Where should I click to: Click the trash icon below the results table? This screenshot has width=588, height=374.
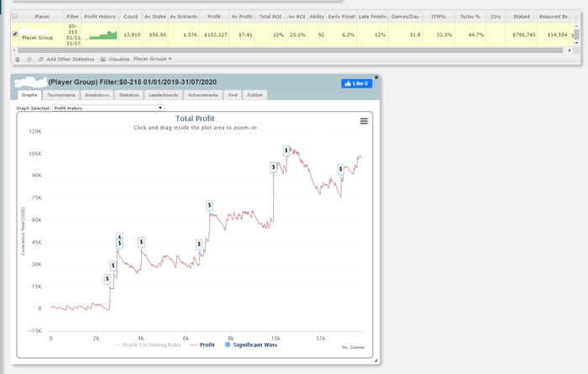pyautogui.click(x=18, y=60)
